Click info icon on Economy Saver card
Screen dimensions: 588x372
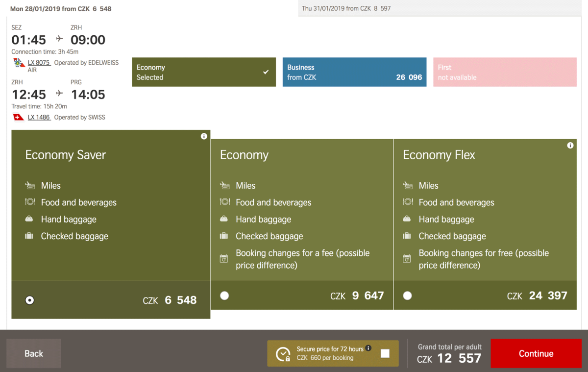click(x=204, y=136)
